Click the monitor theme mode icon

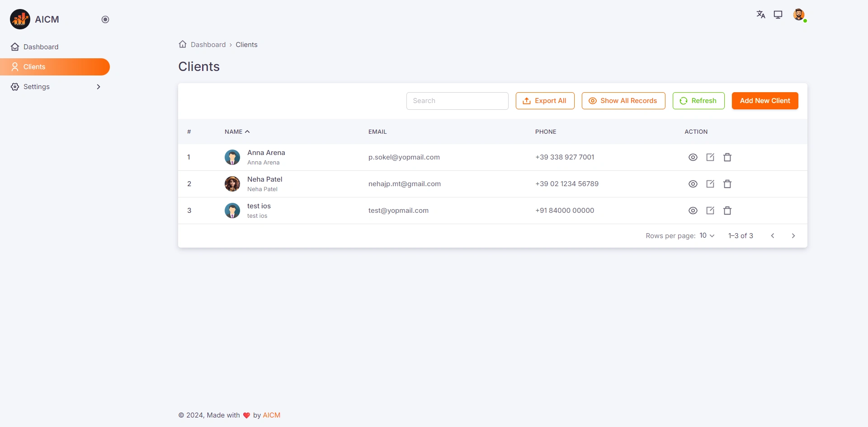[778, 14]
